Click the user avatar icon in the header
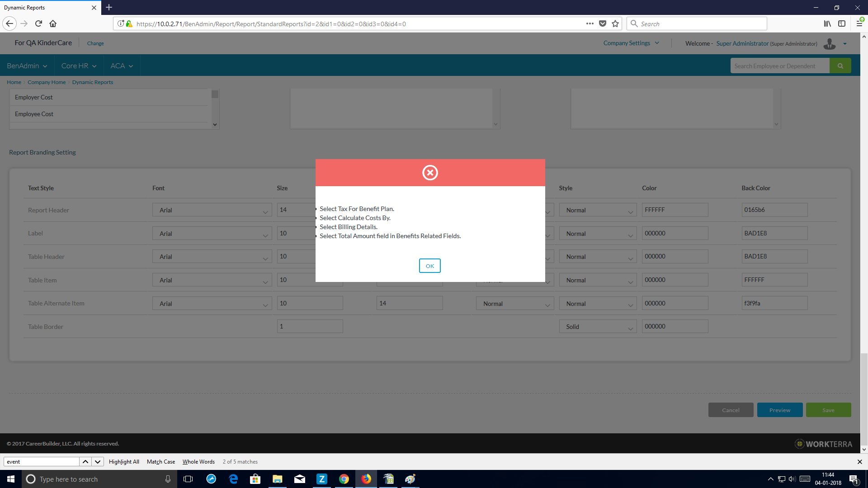The width and height of the screenshot is (868, 488). pyautogui.click(x=830, y=44)
